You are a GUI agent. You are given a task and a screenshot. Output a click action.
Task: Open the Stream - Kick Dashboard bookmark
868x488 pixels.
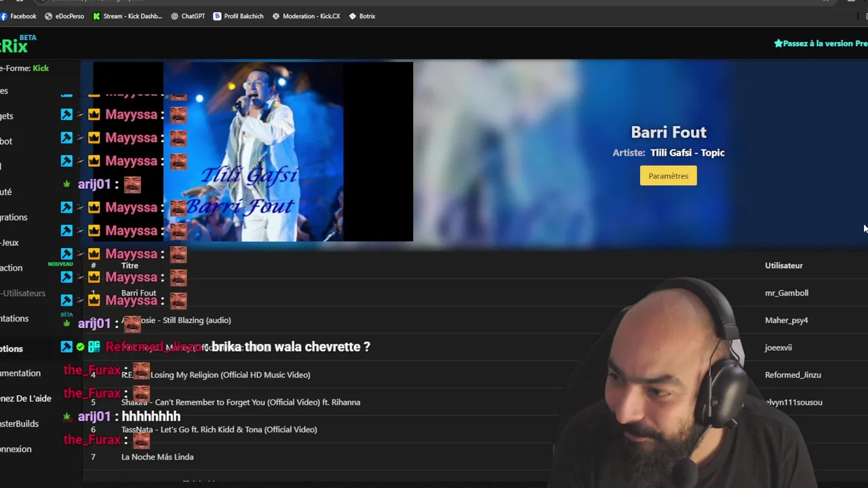pyautogui.click(x=127, y=16)
